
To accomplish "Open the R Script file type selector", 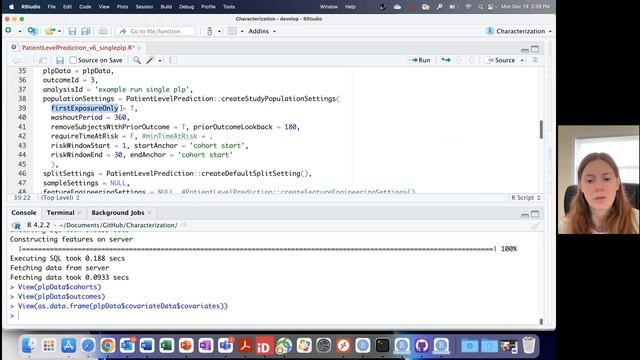I will [x=526, y=198].
